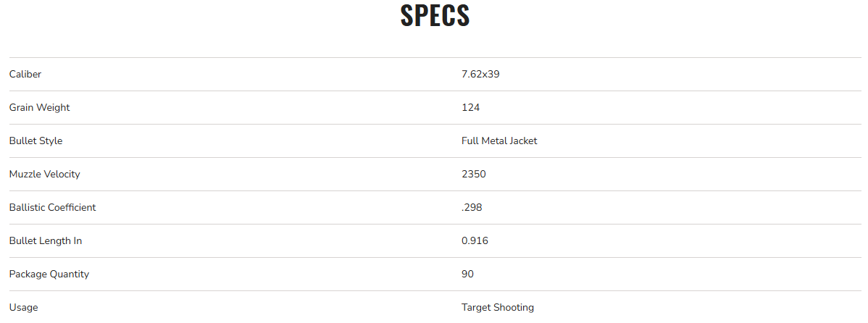Click the Usage label
868x323 pixels.
click(x=23, y=307)
